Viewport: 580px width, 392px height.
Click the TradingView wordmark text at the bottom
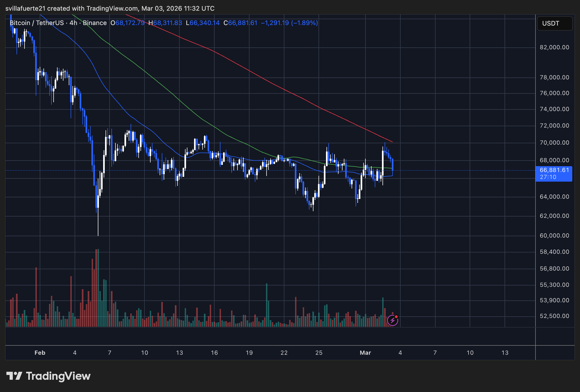[58, 376]
